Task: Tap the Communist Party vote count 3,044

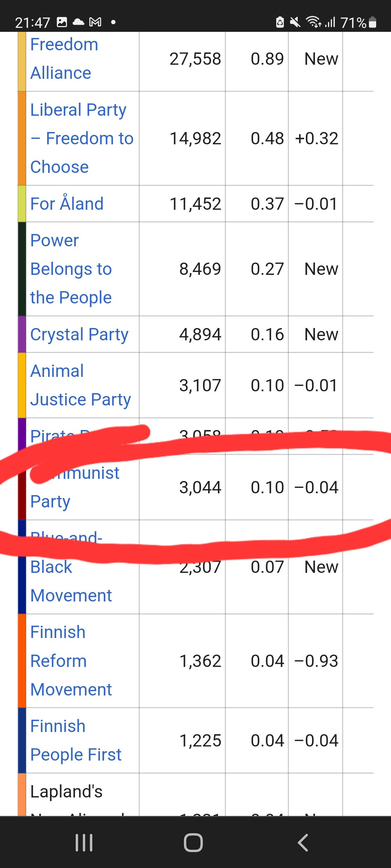Action: point(200,487)
